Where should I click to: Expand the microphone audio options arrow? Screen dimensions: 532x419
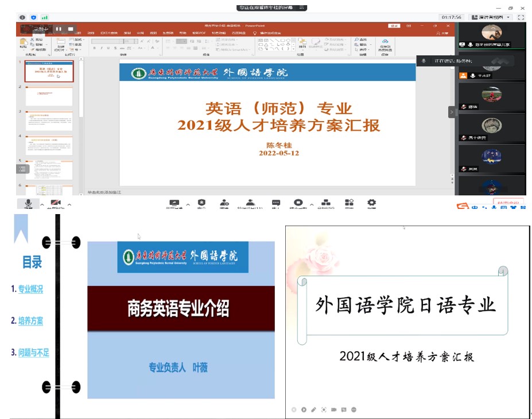coord(42,204)
